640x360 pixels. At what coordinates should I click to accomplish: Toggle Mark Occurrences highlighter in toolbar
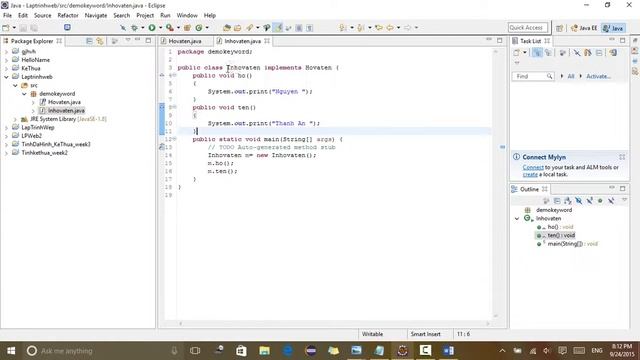pyautogui.click(x=278, y=28)
